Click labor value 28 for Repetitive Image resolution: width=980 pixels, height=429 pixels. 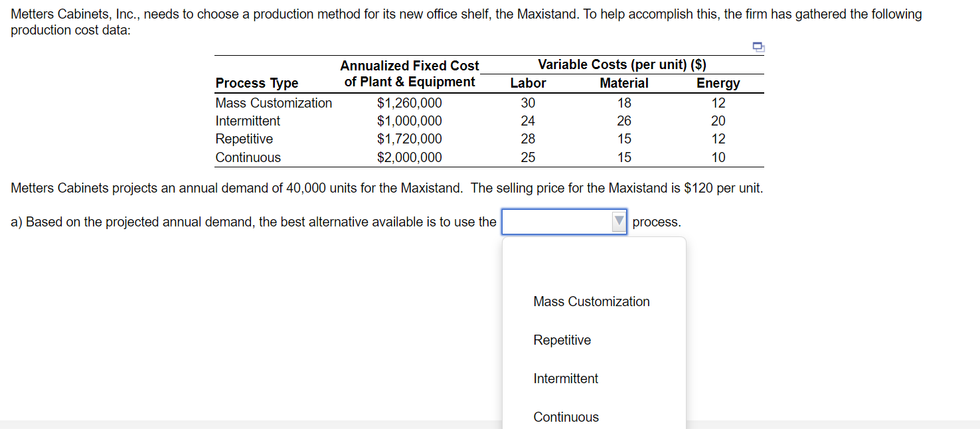pyautogui.click(x=528, y=139)
